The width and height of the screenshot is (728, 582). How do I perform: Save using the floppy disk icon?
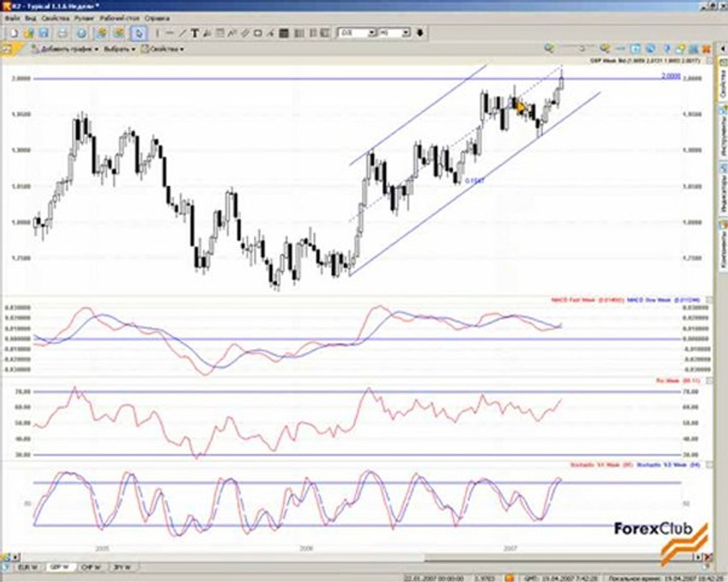click(x=44, y=33)
